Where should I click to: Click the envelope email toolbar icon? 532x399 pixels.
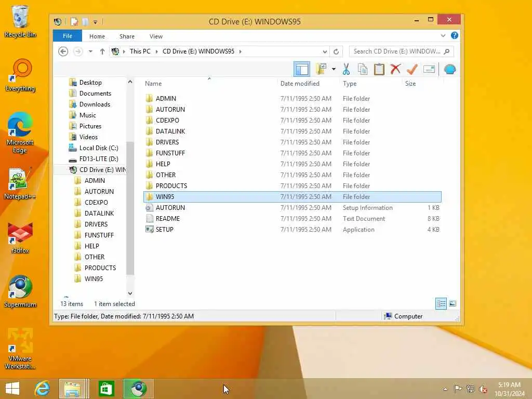coord(429,69)
